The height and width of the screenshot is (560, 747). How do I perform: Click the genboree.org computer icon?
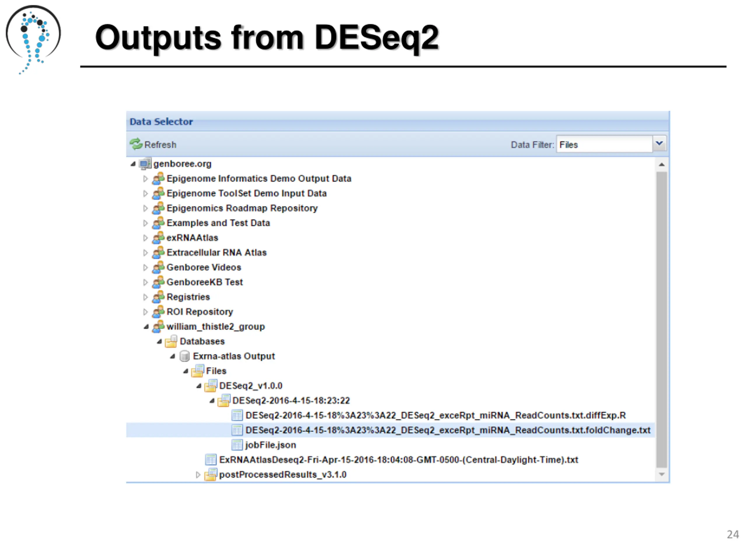pyautogui.click(x=145, y=164)
